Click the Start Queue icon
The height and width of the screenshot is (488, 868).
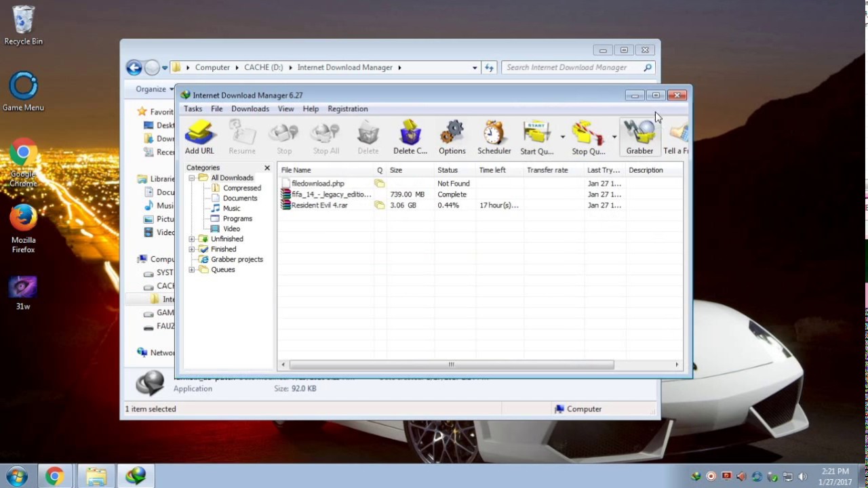(x=537, y=138)
